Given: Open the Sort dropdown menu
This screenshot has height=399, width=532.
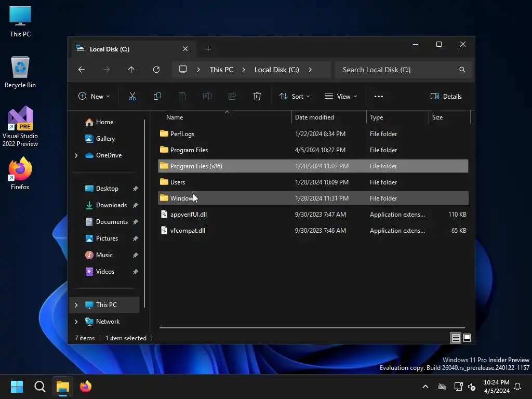Looking at the screenshot, I should click(x=295, y=96).
